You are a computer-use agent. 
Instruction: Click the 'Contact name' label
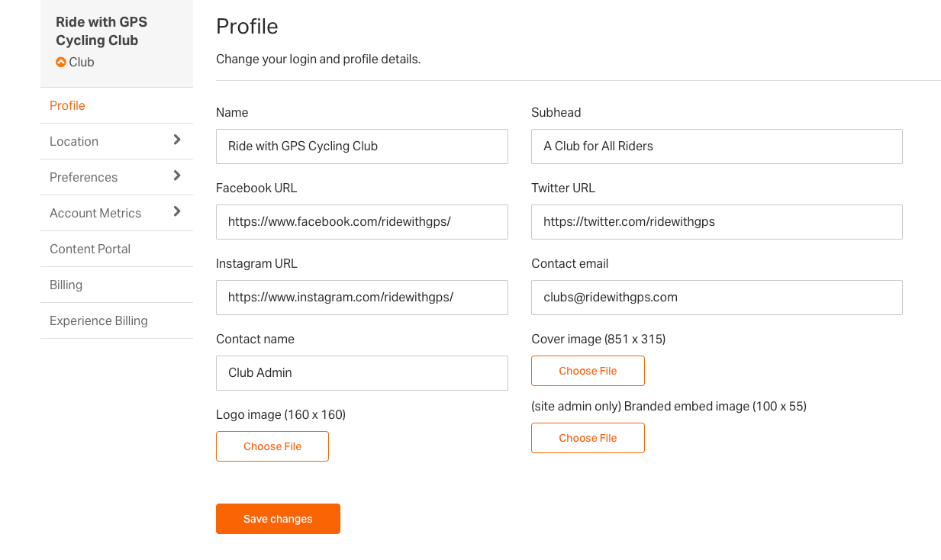pyautogui.click(x=255, y=339)
